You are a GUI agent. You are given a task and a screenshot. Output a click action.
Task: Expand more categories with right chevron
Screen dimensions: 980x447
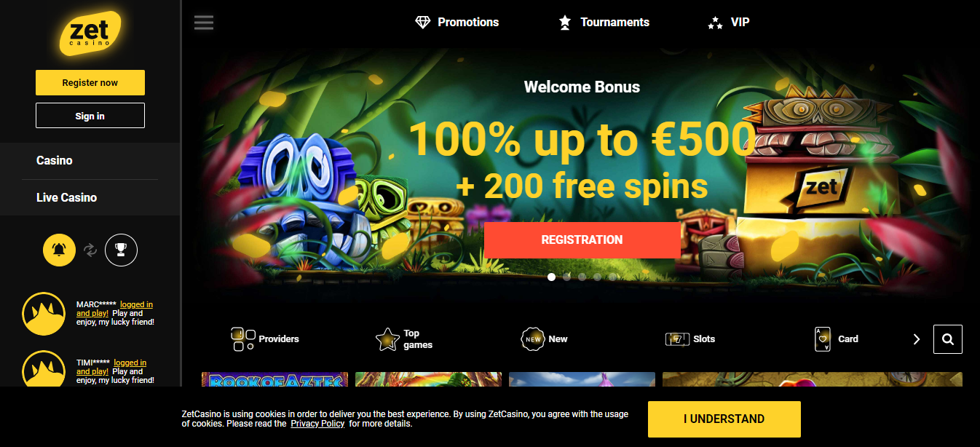coord(917,339)
